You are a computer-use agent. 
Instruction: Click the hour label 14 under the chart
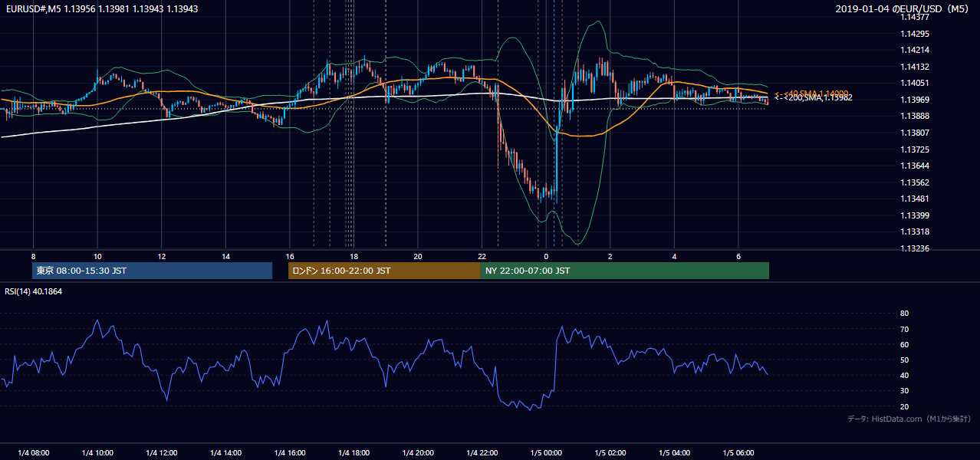coord(225,256)
